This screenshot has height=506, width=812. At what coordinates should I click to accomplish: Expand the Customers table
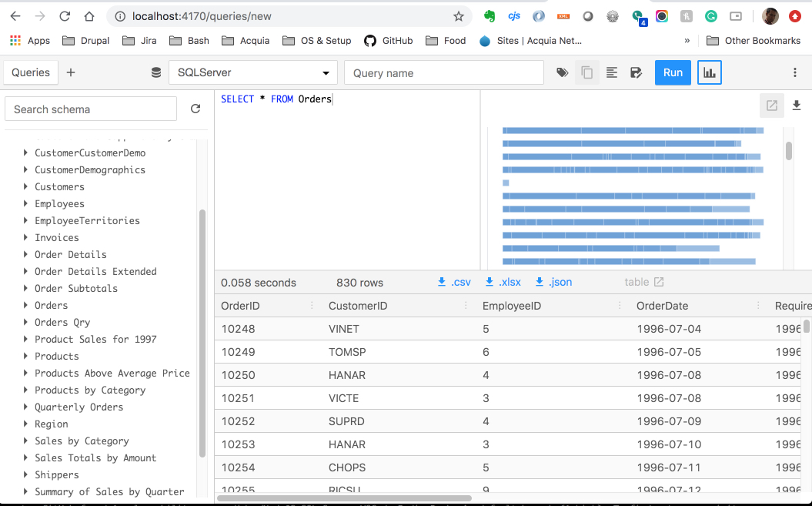(25, 186)
